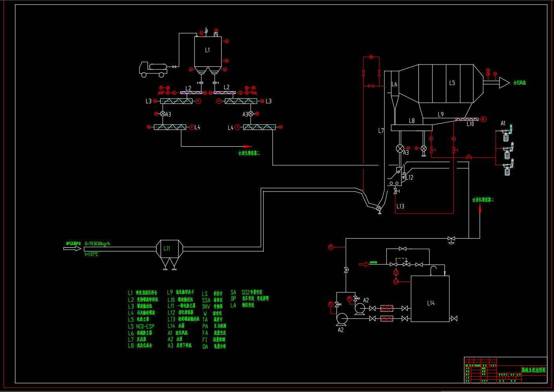Image resolution: width=554 pixels, height=392 pixels.
Task: Click the tanker truck symbol
Action: pyautogui.click(x=153, y=69)
